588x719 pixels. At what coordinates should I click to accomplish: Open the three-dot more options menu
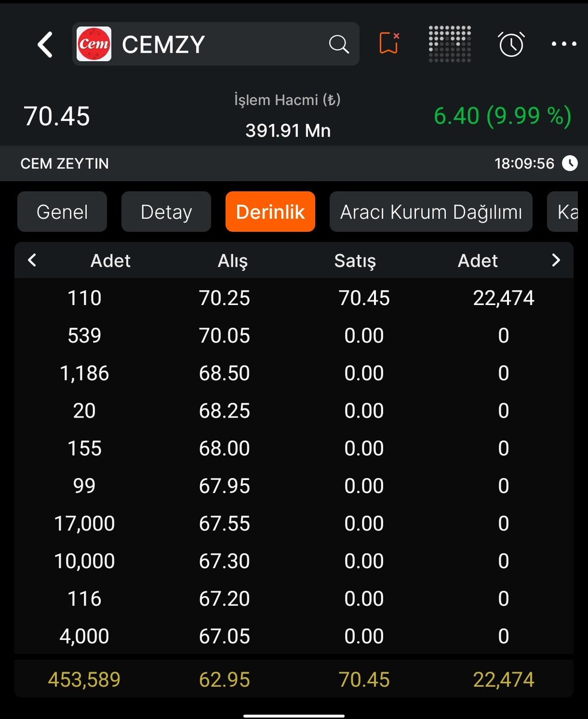tap(563, 44)
